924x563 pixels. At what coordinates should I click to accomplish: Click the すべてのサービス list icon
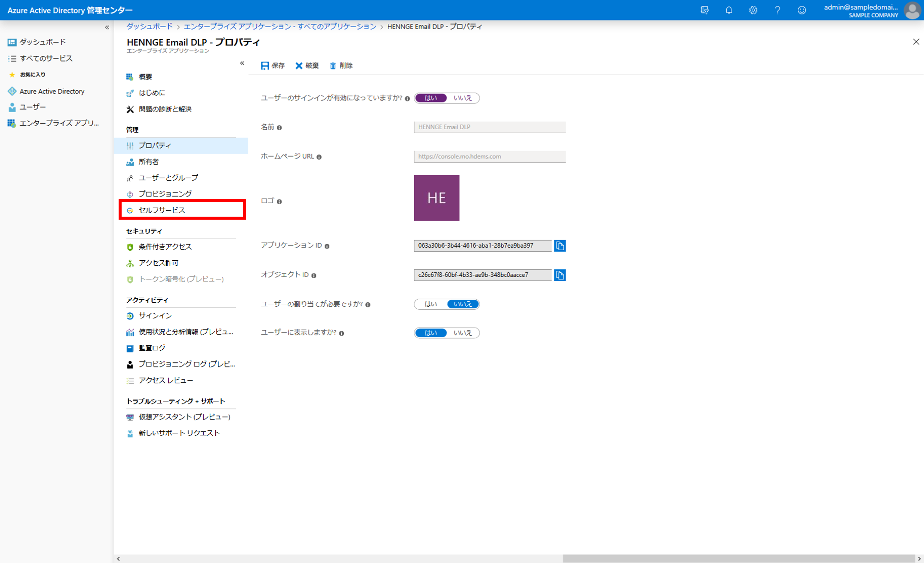coord(12,59)
